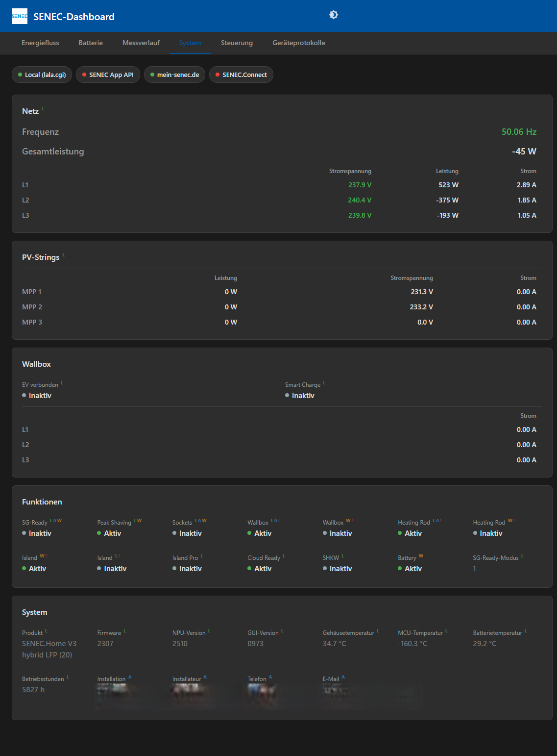Click the SG-Ready-Modus value 1
Screen dimensions: 557x756
tap(474, 569)
